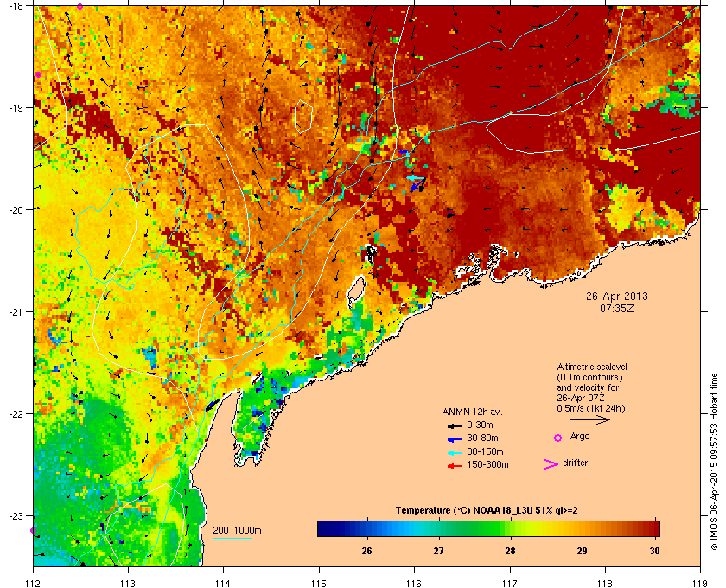726x588 pixels.
Task: Click the drifter legend label
Action: pyautogui.click(x=575, y=463)
